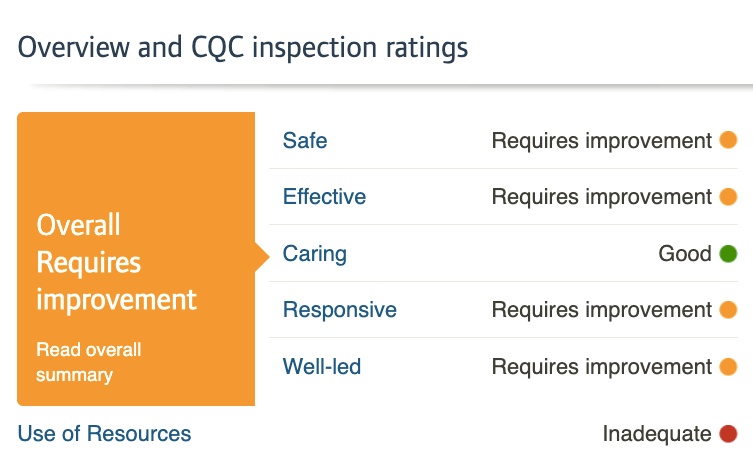View the Responsive rating details
This screenshot has width=753, height=471.
click(x=339, y=310)
